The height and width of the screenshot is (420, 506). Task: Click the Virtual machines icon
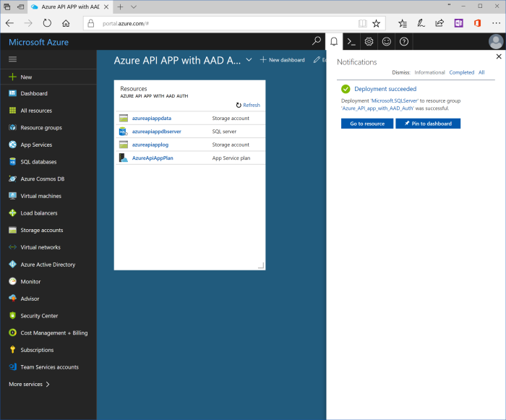12,196
